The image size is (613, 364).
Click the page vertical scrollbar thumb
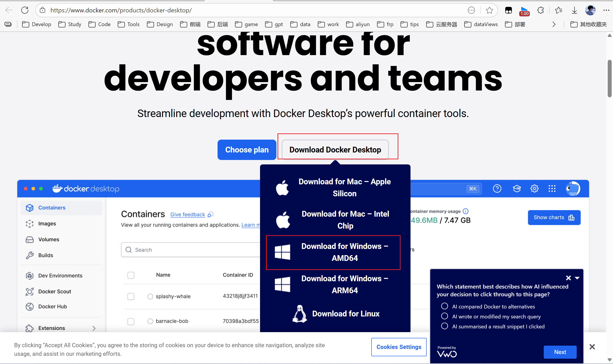click(x=609, y=79)
